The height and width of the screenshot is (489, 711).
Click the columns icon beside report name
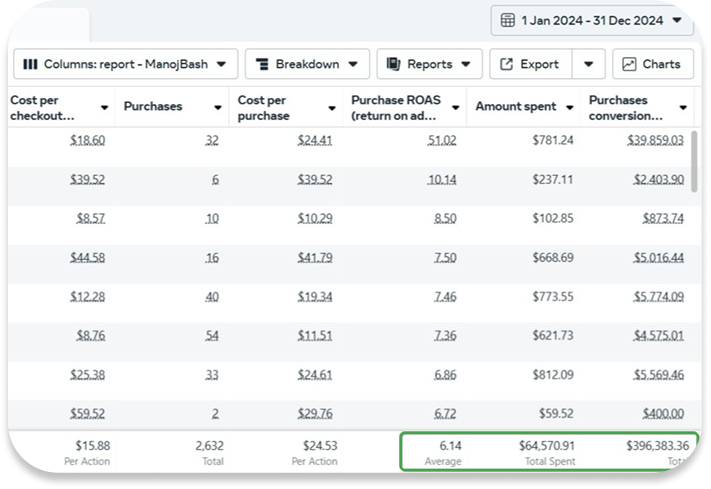pos(31,64)
